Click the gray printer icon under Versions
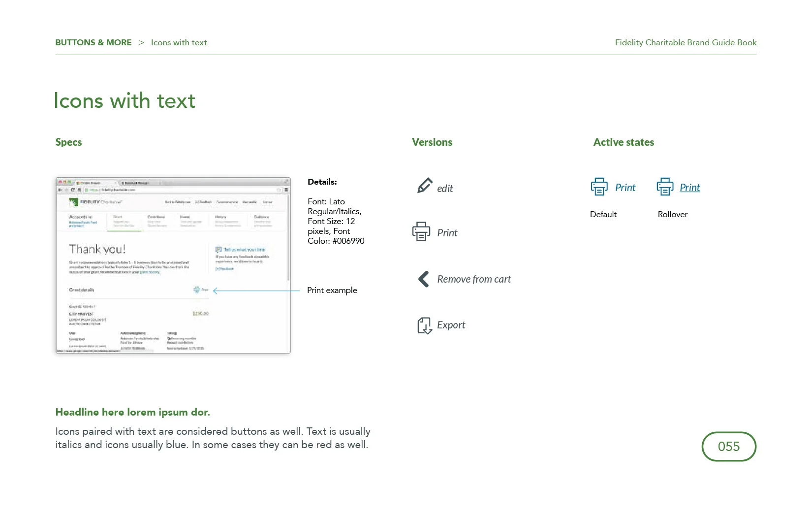812x517 pixels. click(421, 231)
